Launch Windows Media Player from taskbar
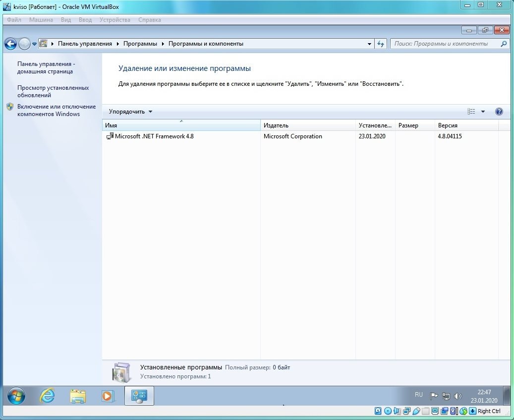The width and height of the screenshot is (514, 420). (108, 396)
